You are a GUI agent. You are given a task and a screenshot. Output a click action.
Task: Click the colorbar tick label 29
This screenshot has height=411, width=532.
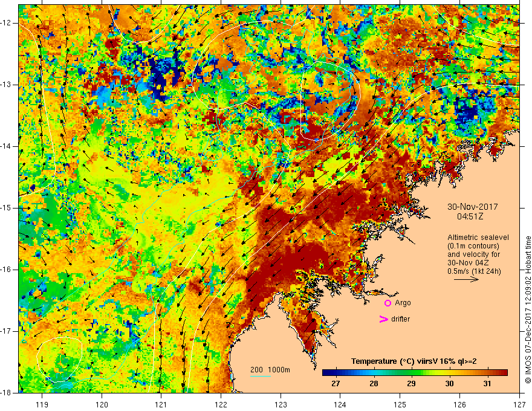(x=411, y=384)
